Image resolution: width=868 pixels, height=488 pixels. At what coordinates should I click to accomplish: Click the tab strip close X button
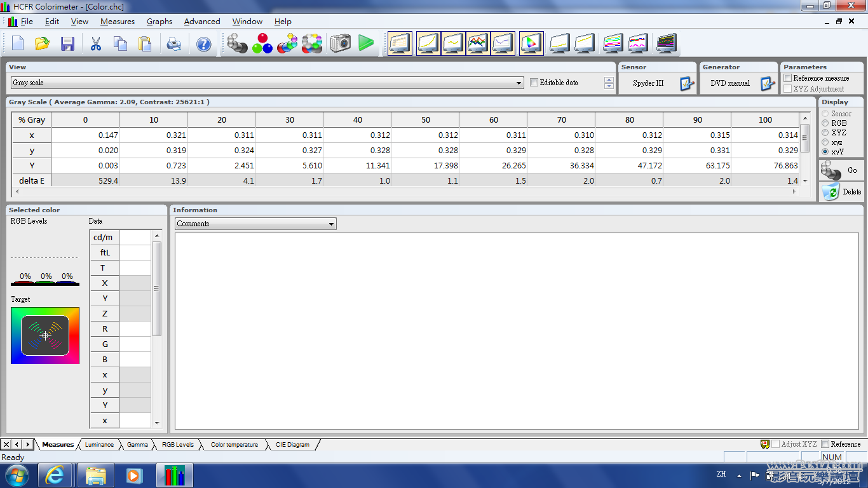tap(6, 444)
